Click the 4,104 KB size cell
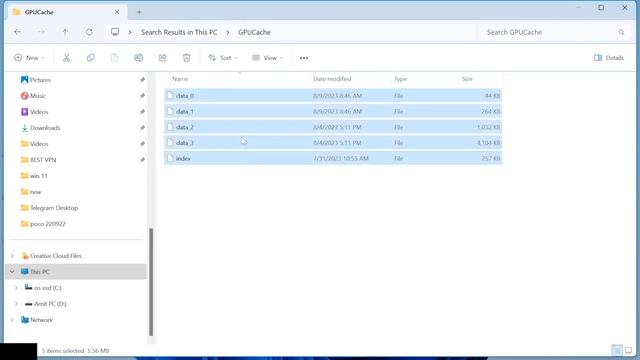The height and width of the screenshot is (360, 640). coord(489,143)
